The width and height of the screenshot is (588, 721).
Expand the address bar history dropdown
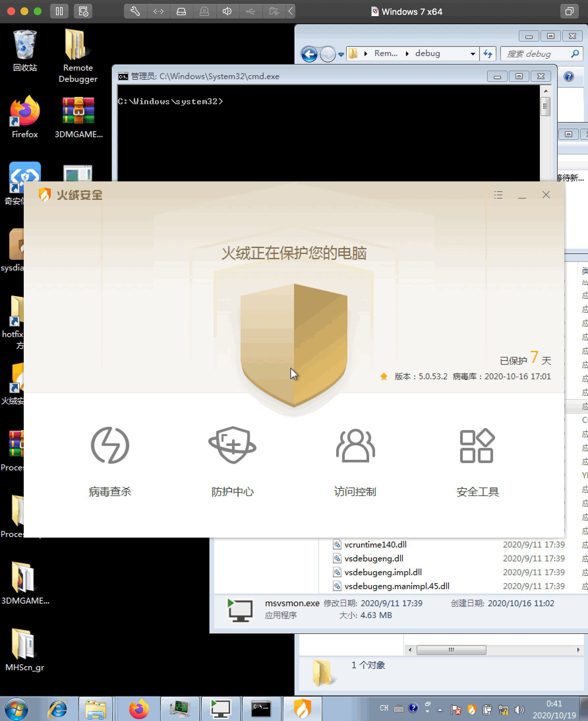point(473,54)
